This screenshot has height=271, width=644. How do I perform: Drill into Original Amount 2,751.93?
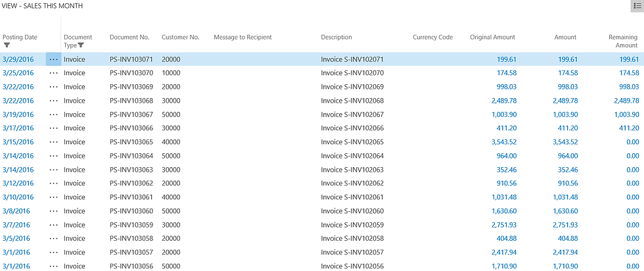[x=504, y=225]
